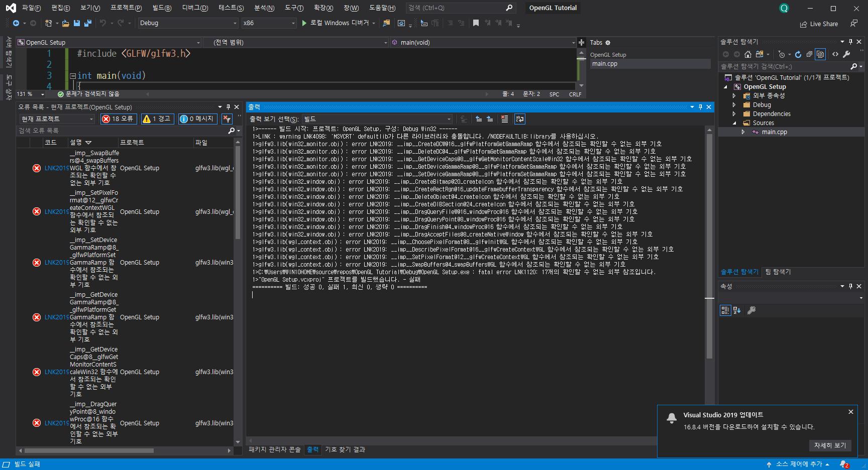
Task: Toggle pin on Error List panel
Action: click(228, 107)
